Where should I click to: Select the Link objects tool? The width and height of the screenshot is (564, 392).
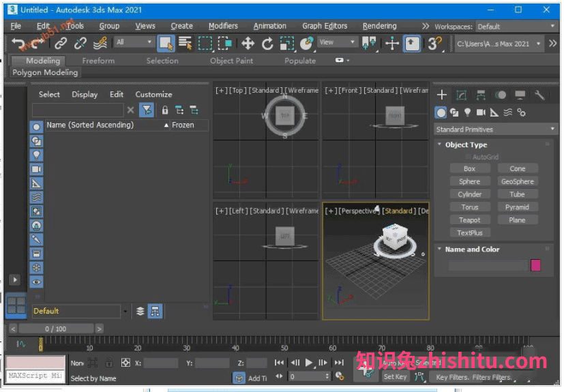click(x=61, y=44)
